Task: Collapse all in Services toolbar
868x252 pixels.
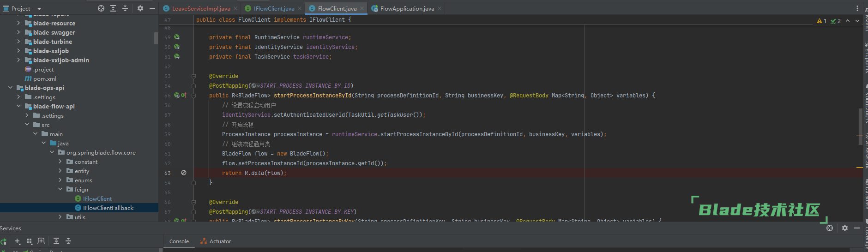Action: click(x=68, y=241)
